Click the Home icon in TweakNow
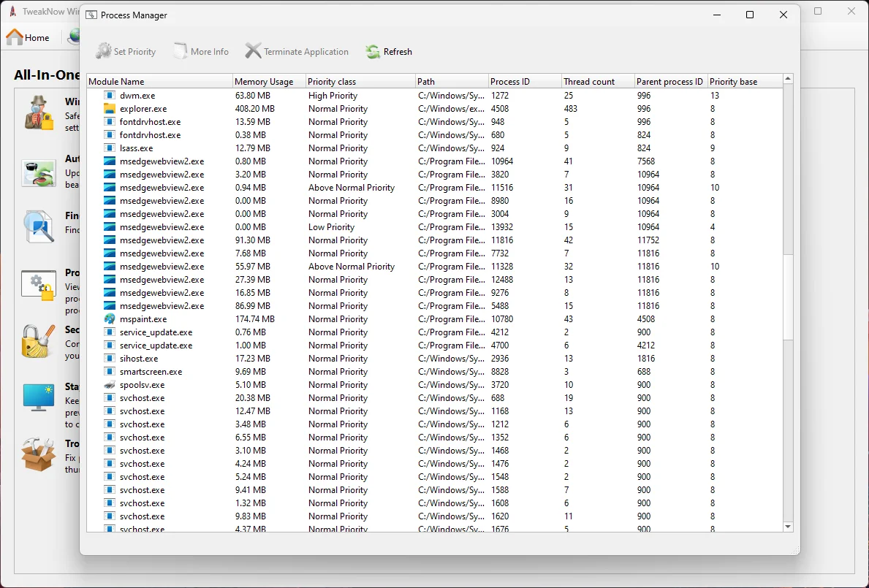The image size is (869, 588). 15,37
